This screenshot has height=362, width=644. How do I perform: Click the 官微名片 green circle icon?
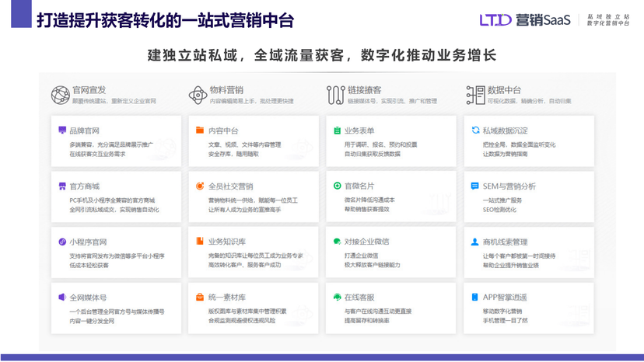338,186
